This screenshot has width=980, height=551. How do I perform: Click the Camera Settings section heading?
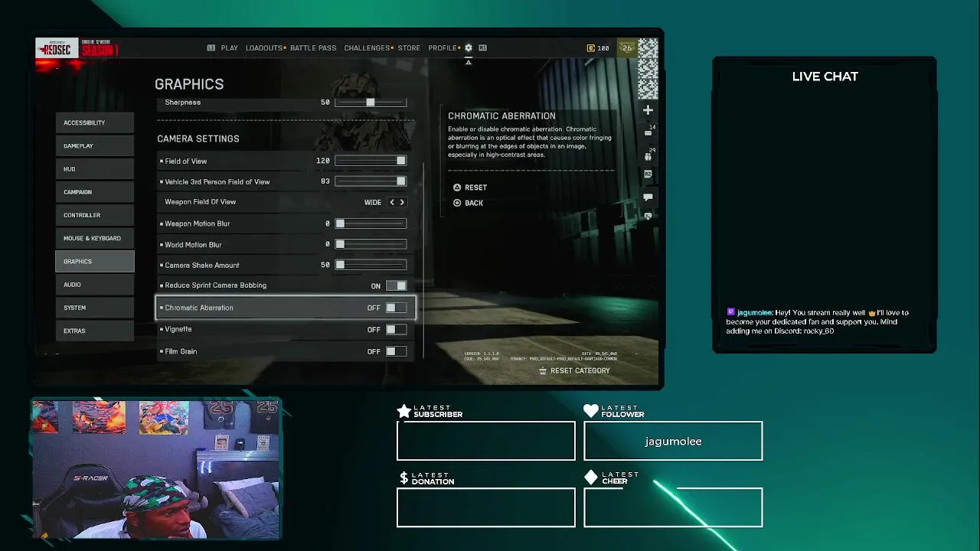(198, 139)
